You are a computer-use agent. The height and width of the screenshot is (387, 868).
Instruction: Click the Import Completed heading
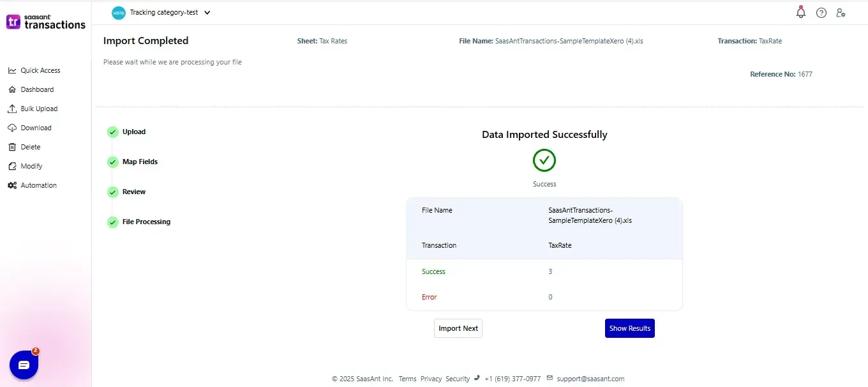click(146, 41)
